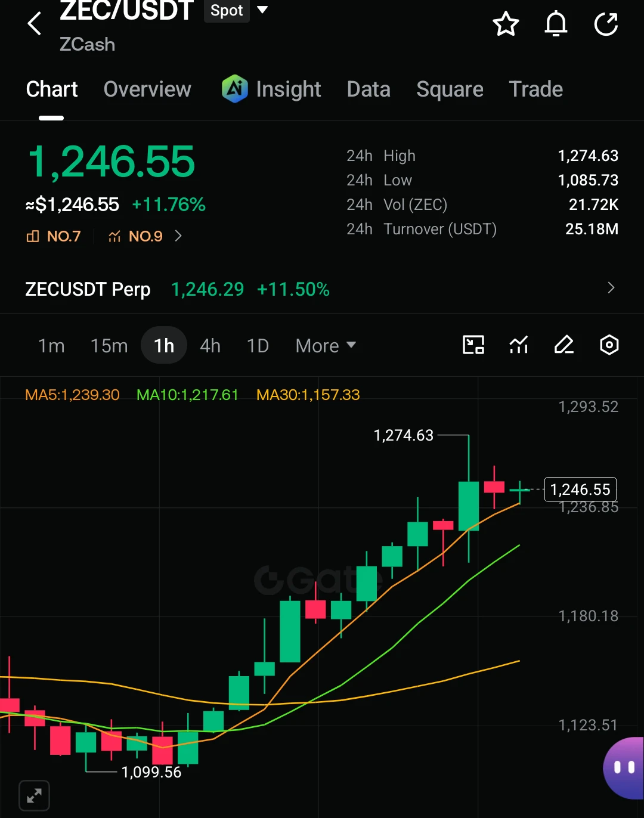Tap the ZEC/USDT pair title
Image resolution: width=644 pixels, height=818 pixels.
(x=127, y=11)
